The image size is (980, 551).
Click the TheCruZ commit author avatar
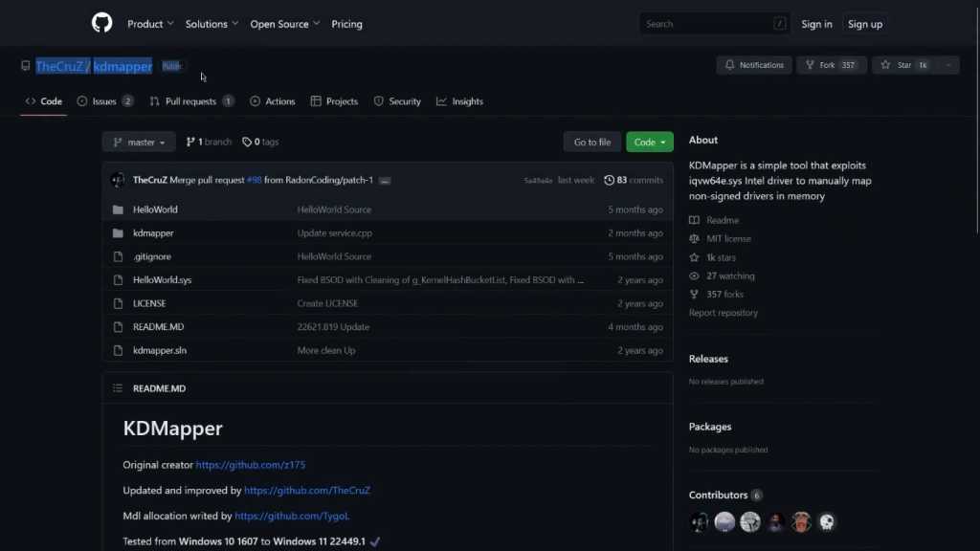(118, 180)
